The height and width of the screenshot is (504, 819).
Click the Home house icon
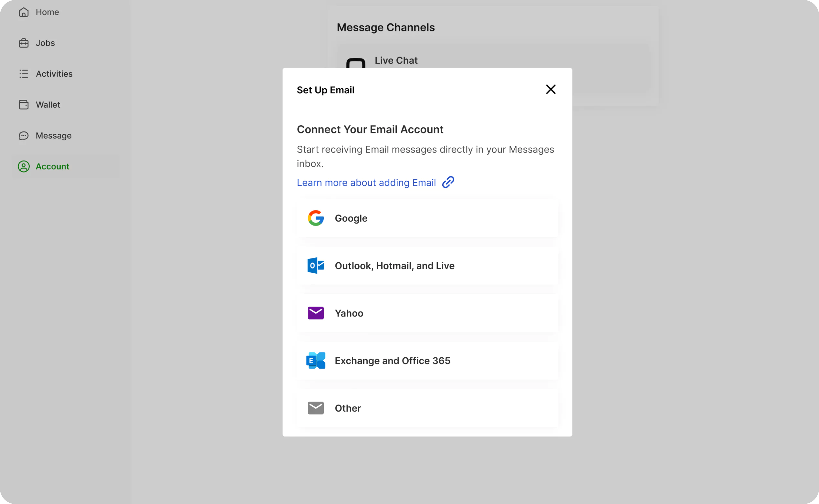(x=24, y=12)
